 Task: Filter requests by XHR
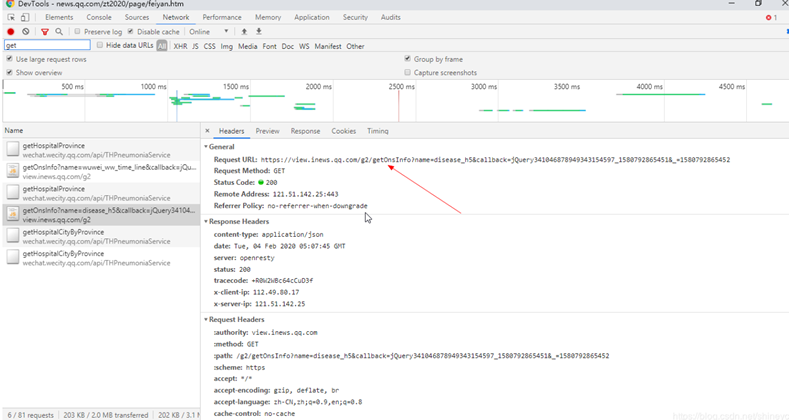[180, 46]
